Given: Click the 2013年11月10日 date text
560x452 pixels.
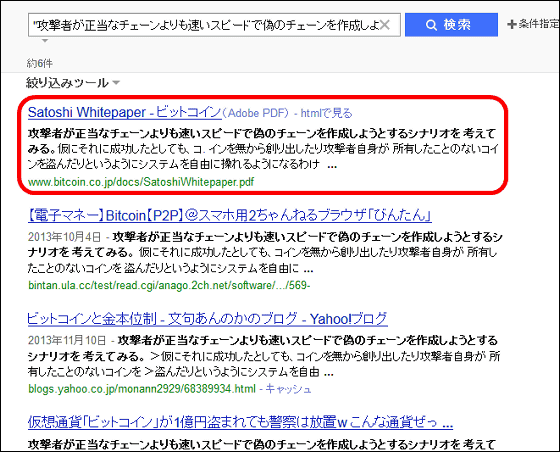Looking at the screenshot, I should 67,340.
